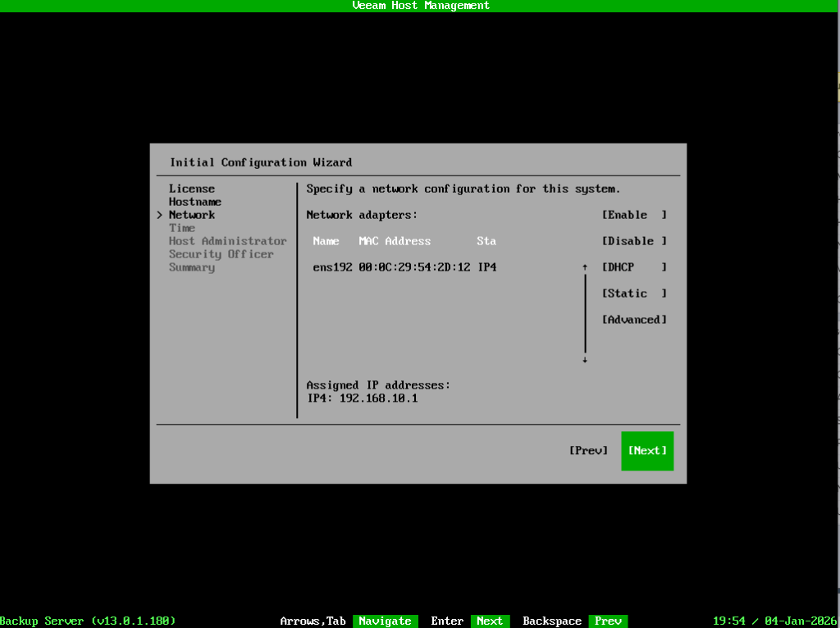This screenshot has width=840, height=628.
Task: Jump to the Summary wizard step
Action: (x=192, y=267)
